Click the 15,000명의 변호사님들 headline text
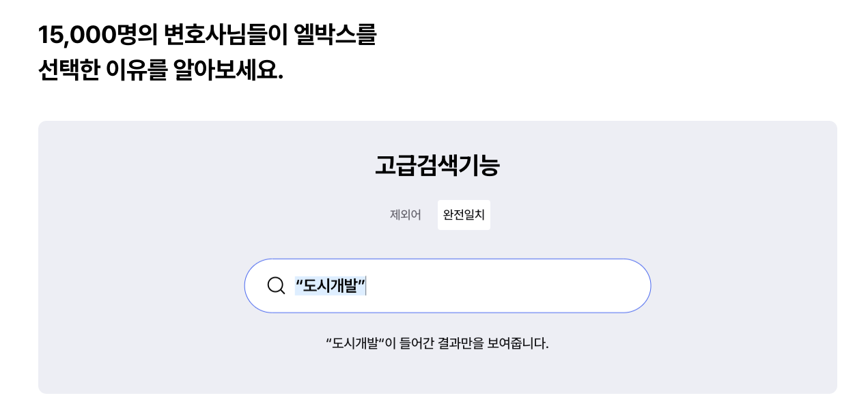Image resolution: width=868 pixels, height=402 pixels. point(205,35)
